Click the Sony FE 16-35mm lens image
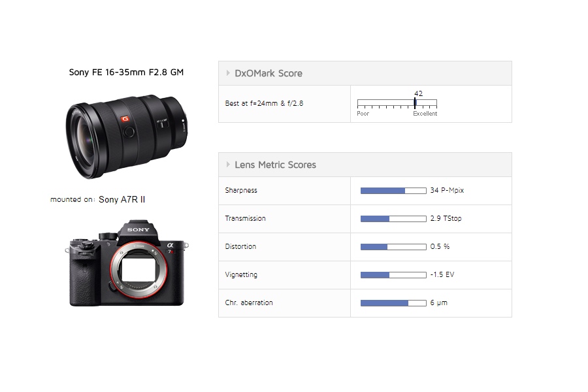Screen dimensions: 588x392 coord(126,135)
